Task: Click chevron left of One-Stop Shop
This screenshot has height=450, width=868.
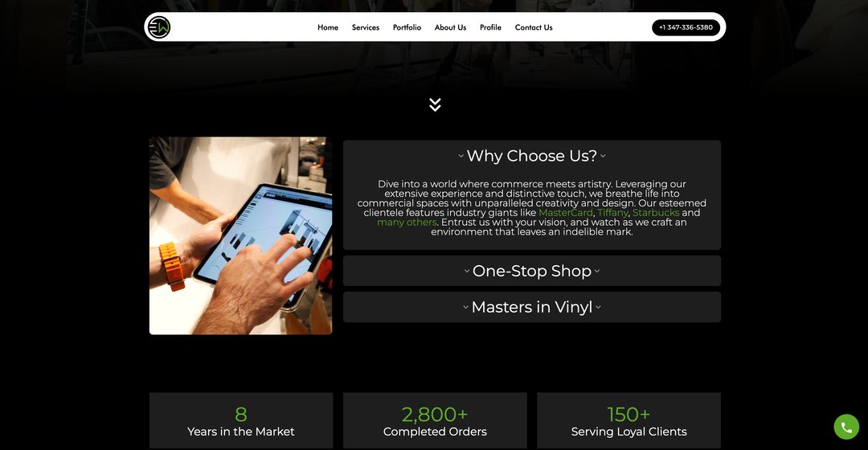Action: 467,272
